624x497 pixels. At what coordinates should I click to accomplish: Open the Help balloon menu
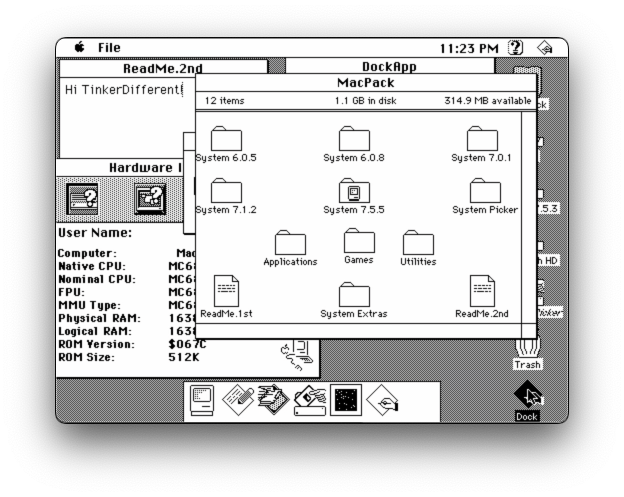517,48
